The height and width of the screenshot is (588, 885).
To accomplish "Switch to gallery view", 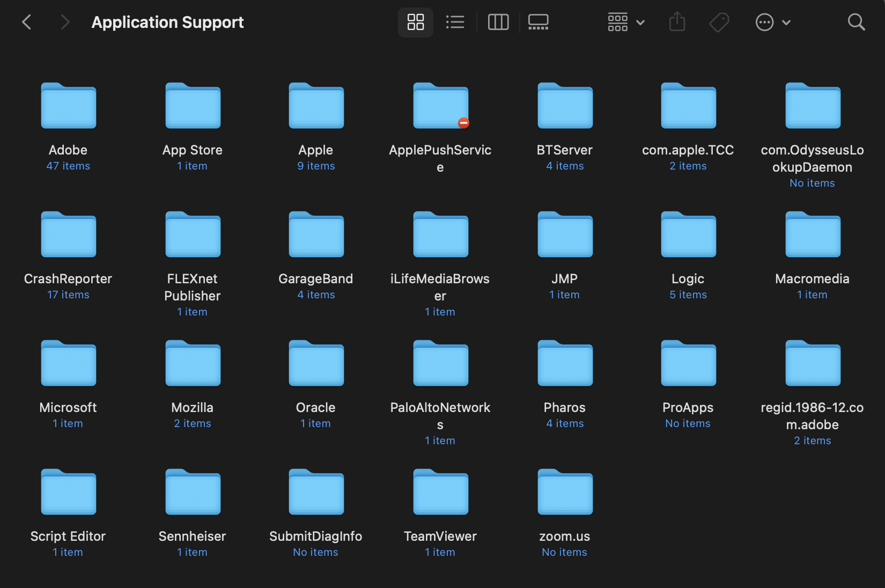I will (538, 22).
